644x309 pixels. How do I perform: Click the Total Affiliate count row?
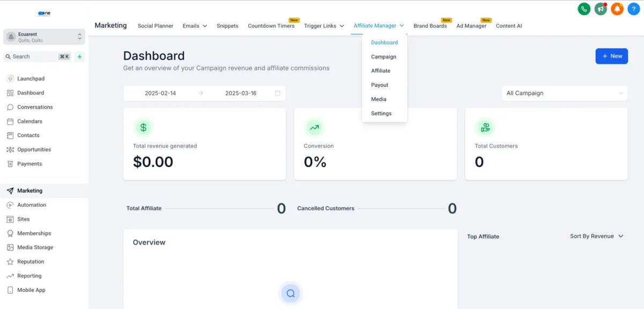pos(206,208)
